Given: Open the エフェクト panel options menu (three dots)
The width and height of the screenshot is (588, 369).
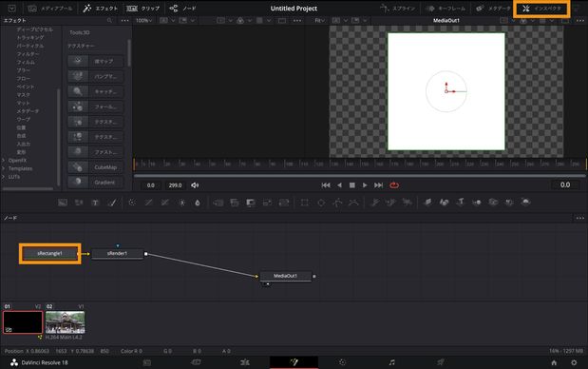Looking at the screenshot, I should point(124,21).
